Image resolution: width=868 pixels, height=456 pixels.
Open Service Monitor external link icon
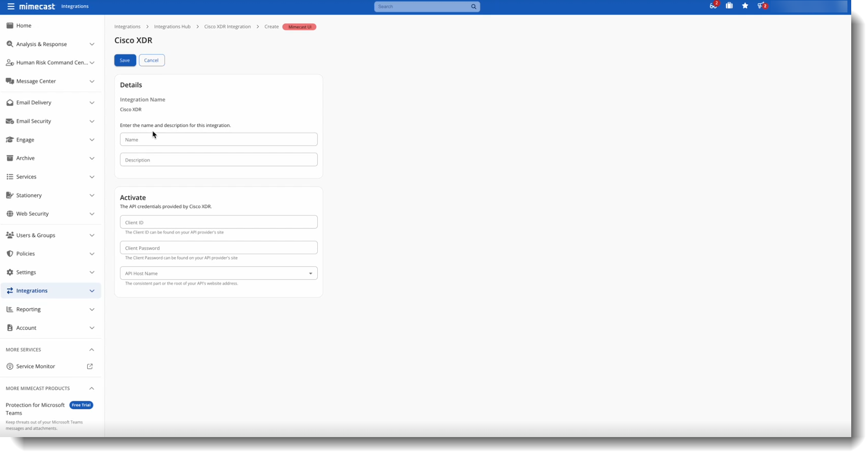[90, 366]
